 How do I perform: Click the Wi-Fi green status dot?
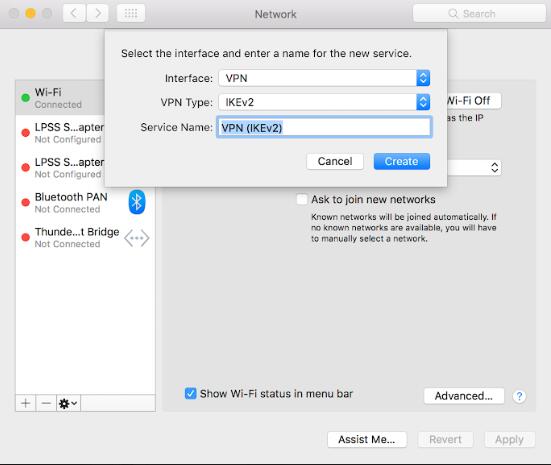pos(25,98)
